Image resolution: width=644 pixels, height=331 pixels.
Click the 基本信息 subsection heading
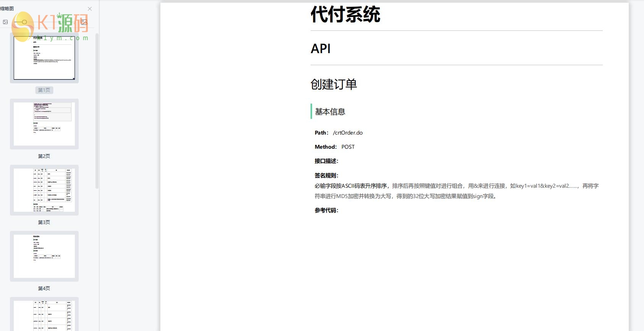tap(330, 112)
